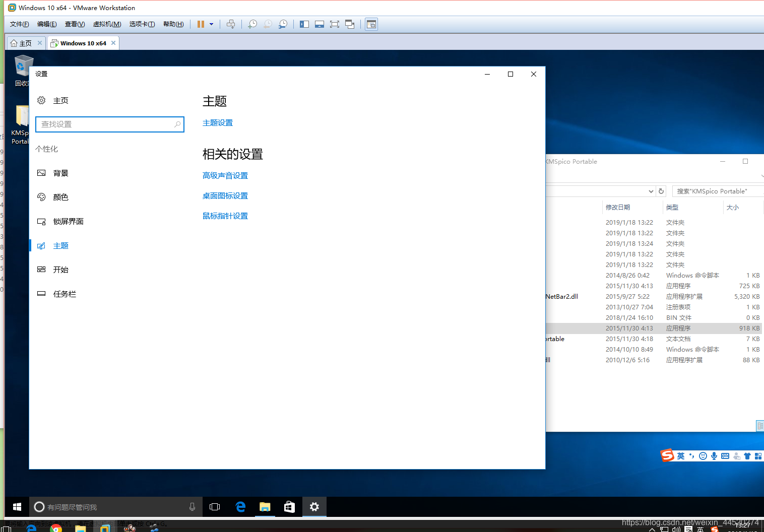Toggle punctuation mode on the Sogou bar
This screenshot has width=764, height=532.
pos(692,456)
